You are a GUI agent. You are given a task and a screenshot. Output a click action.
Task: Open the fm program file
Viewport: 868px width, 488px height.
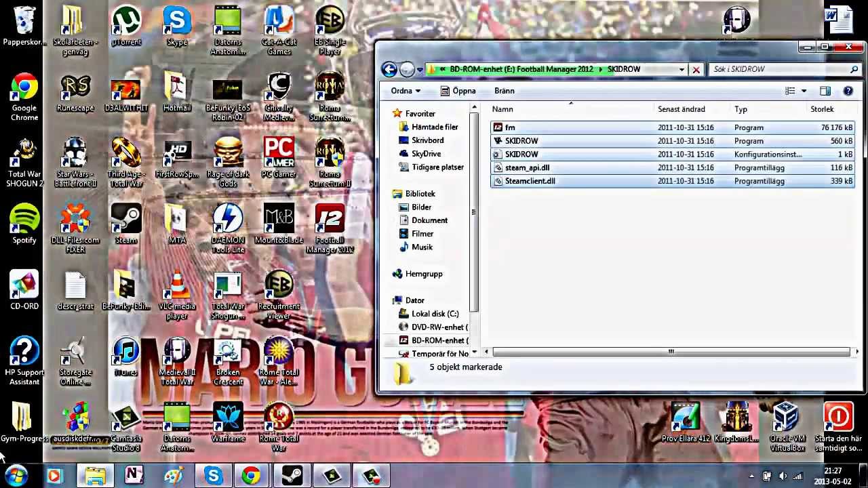[672, 127]
